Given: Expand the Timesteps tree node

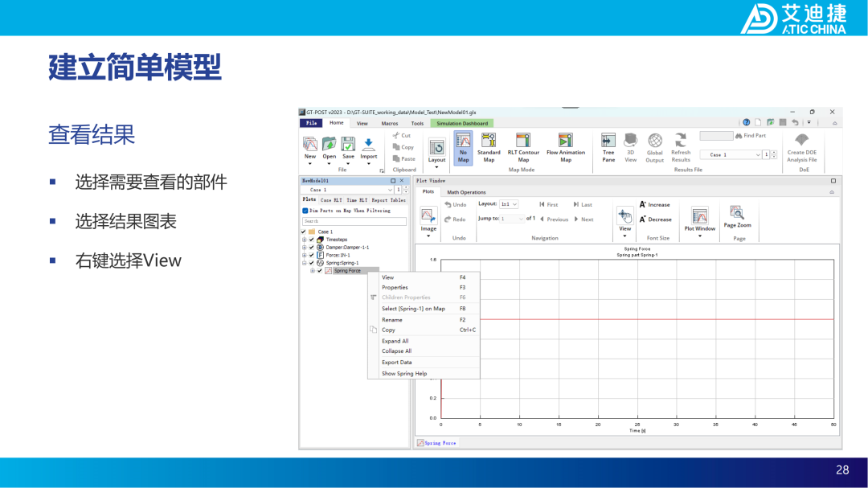Looking at the screenshot, I should point(304,240).
